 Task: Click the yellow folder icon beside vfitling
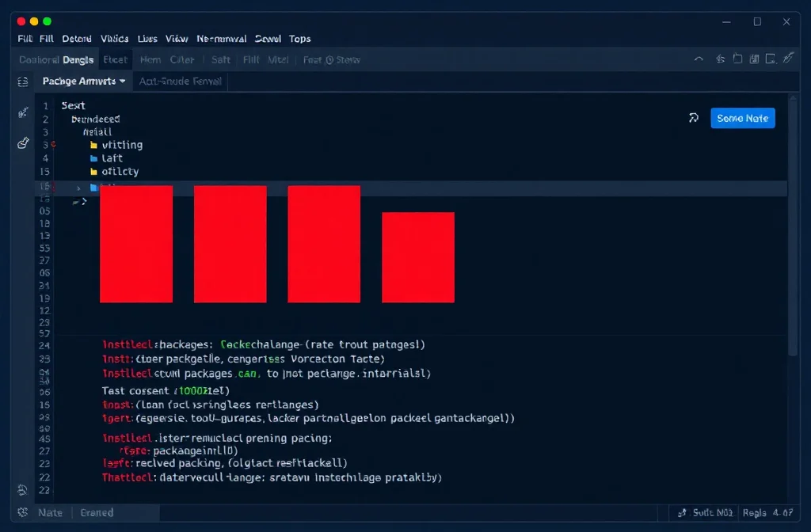94,145
